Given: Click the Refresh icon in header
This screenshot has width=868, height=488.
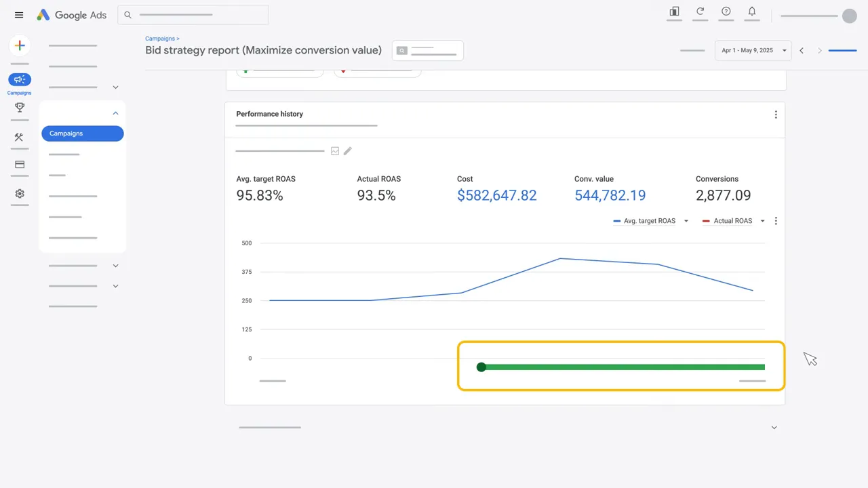Looking at the screenshot, I should (700, 12).
